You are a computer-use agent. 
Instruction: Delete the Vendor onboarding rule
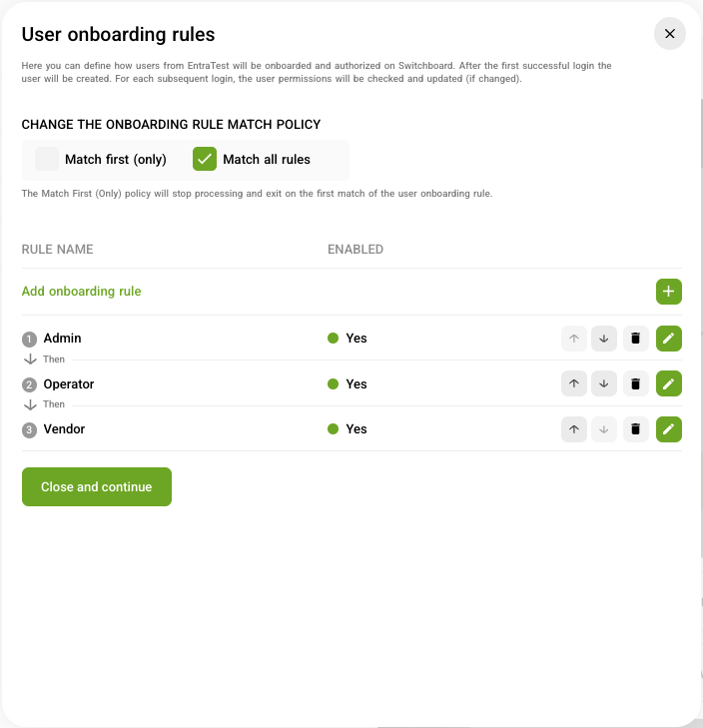pyautogui.click(x=634, y=429)
